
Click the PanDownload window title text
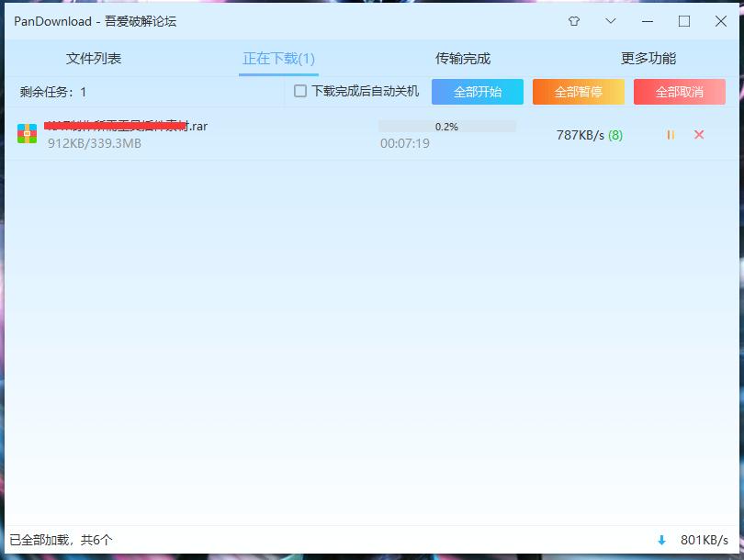[95, 21]
